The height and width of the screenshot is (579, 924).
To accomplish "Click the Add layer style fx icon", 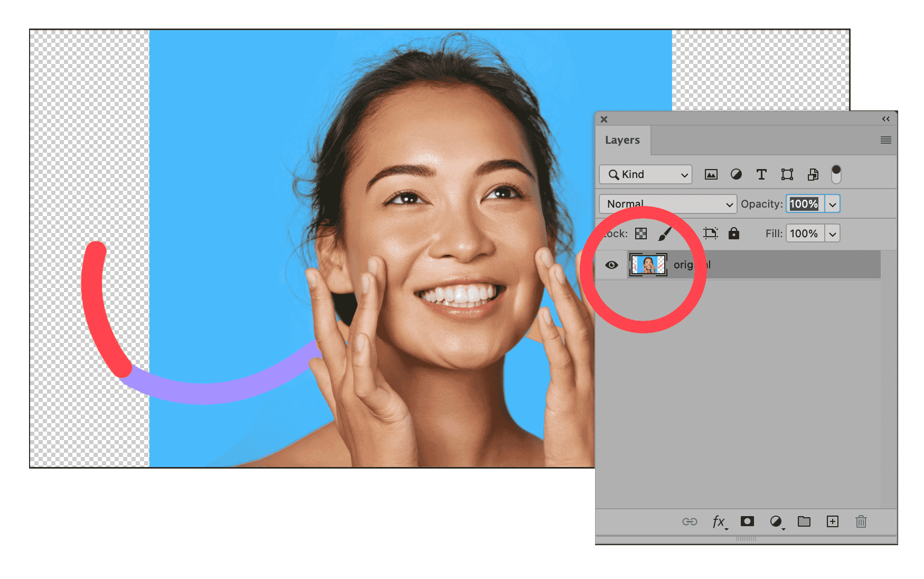I will click(x=719, y=522).
